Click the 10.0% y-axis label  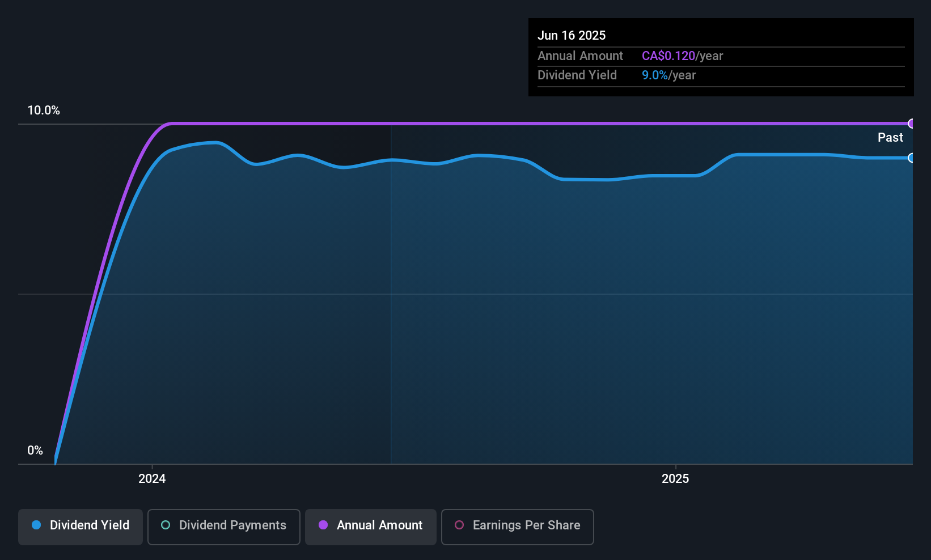click(44, 110)
